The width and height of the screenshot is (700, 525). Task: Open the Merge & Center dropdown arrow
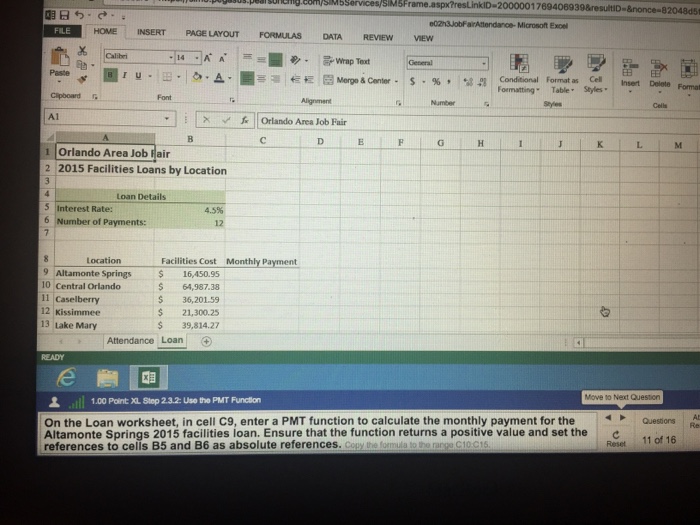click(396, 81)
